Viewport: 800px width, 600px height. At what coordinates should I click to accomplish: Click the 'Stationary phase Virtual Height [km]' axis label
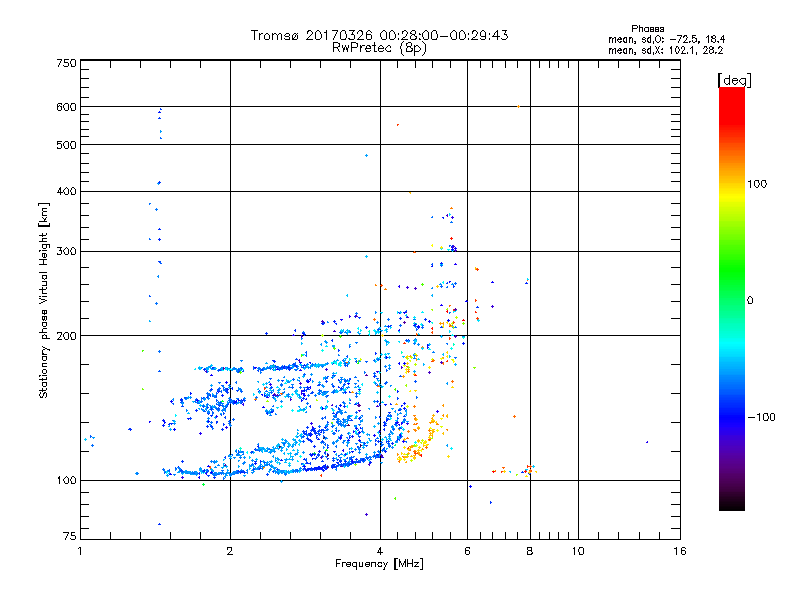pos(44,301)
